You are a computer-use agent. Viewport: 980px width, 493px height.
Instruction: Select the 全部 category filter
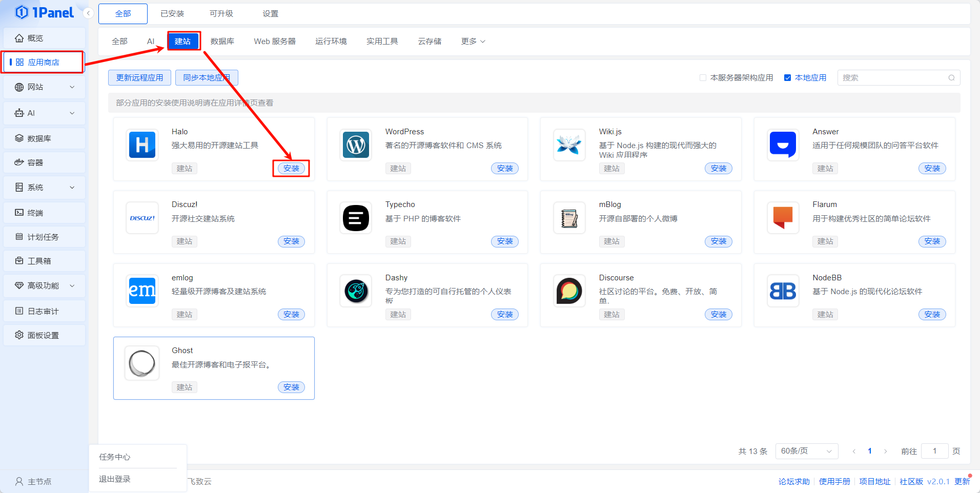(119, 42)
